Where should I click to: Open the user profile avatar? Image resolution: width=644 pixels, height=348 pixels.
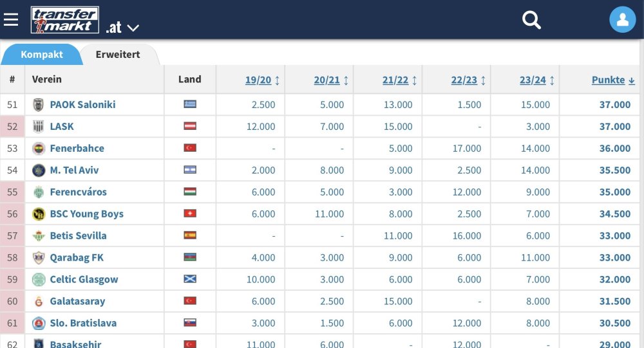coord(622,20)
